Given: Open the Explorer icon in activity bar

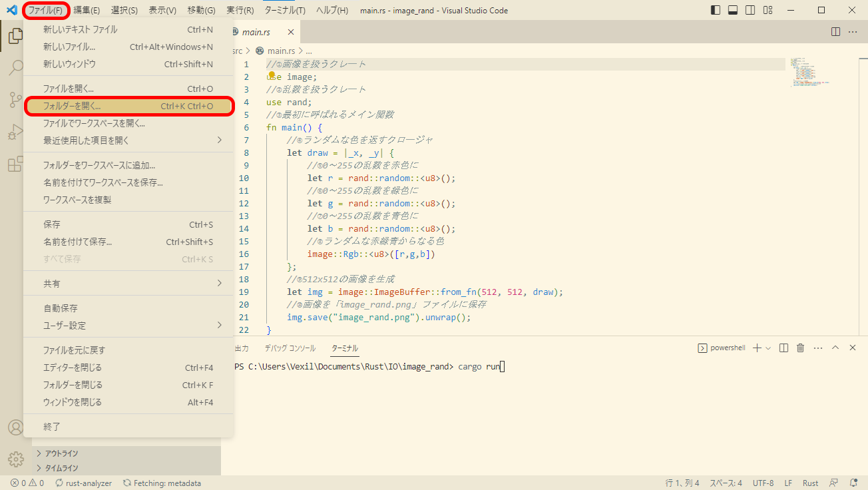Looking at the screenshot, I should click(x=15, y=37).
